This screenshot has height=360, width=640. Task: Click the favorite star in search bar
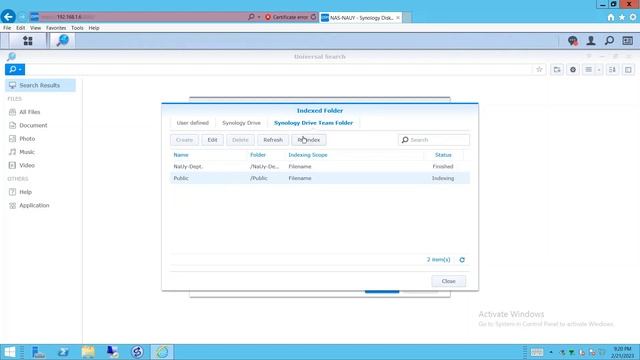[539, 69]
